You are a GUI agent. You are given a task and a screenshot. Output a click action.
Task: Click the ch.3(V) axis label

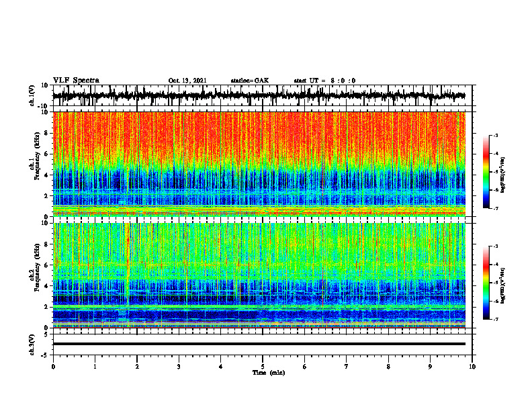pos(32,345)
